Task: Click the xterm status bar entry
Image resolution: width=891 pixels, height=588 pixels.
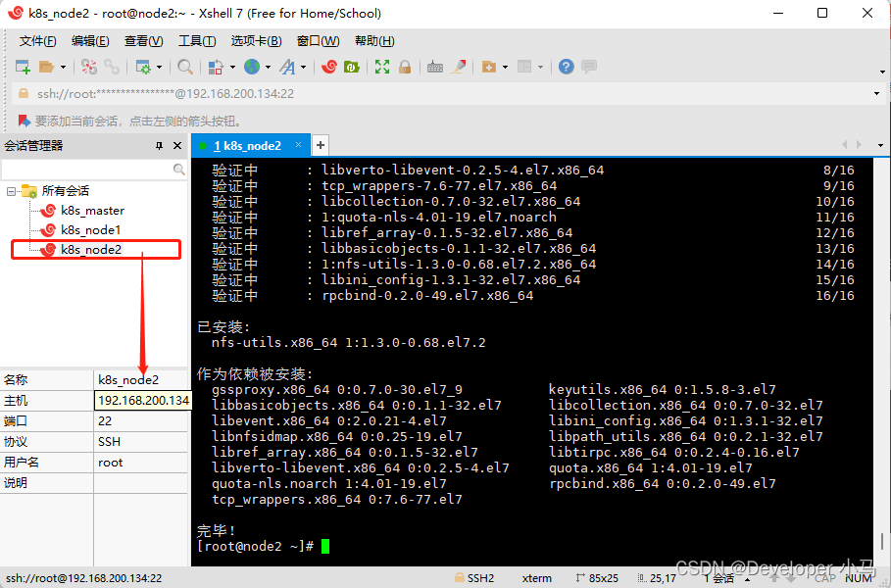Action: 537,578
